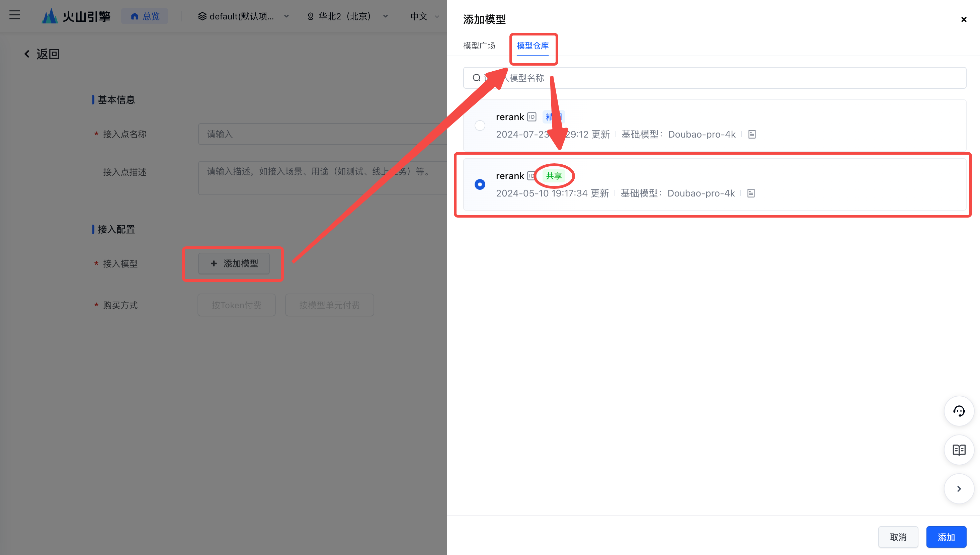
Task: Open the hamburger navigation menu
Action: pos(14,15)
